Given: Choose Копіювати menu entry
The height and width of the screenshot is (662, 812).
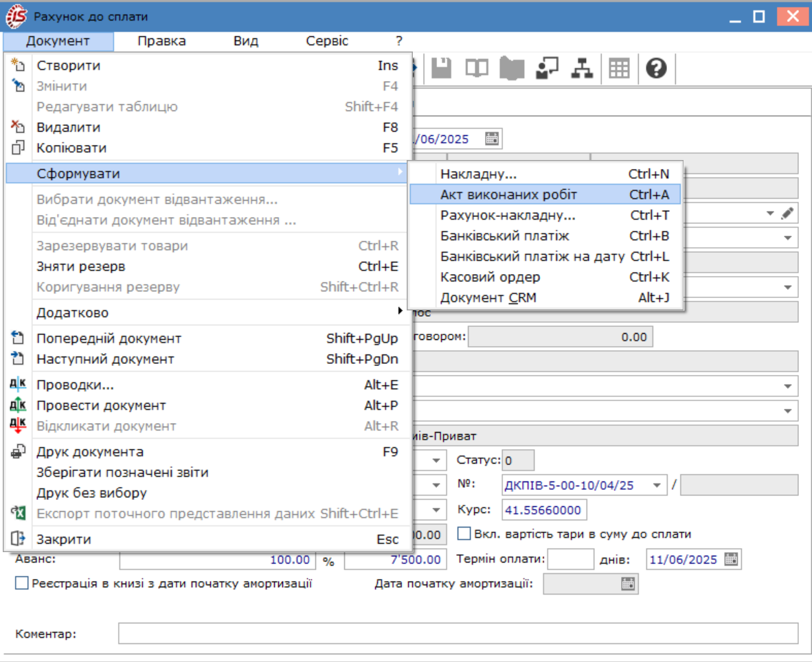Looking at the screenshot, I should click(207, 148).
